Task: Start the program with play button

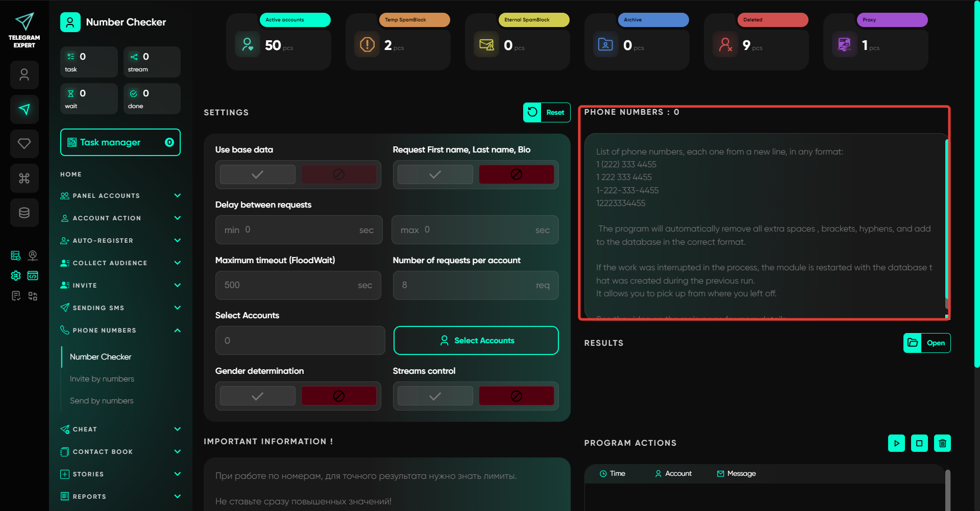Action: coord(896,443)
